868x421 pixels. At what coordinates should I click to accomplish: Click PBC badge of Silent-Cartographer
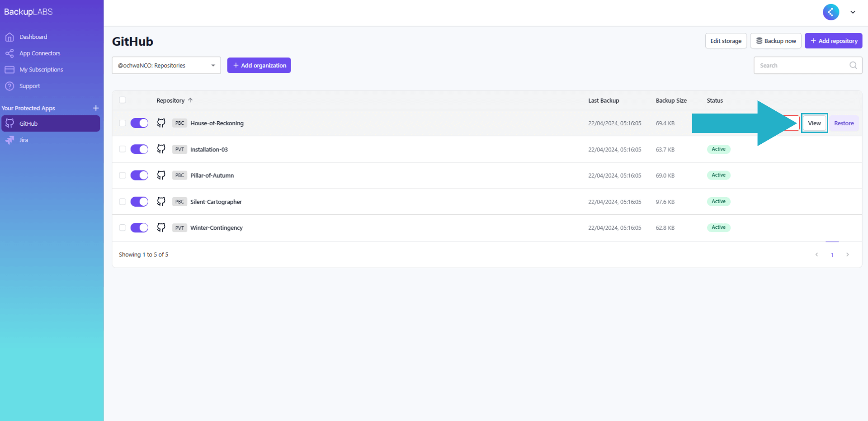[179, 202]
